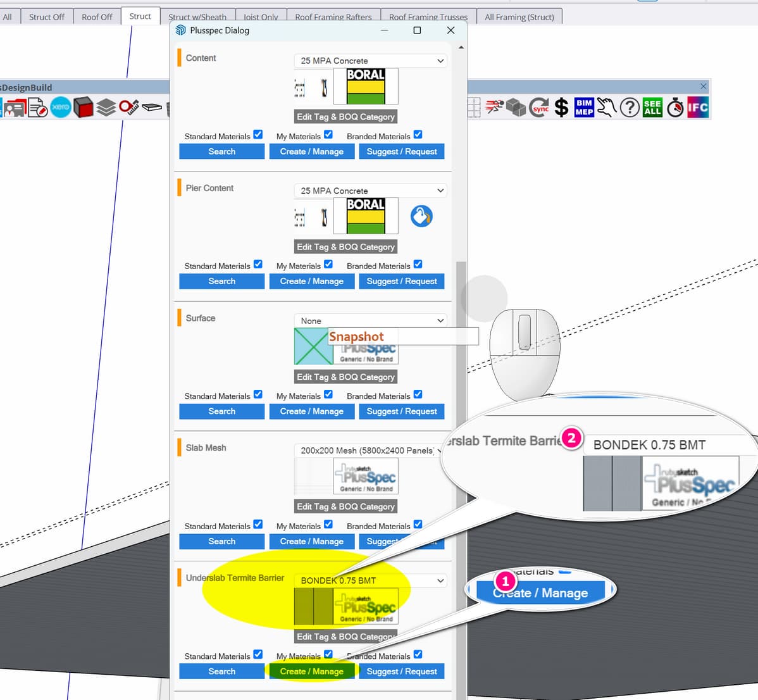Close the DesignBuild toolbar with its X
This screenshot has height=700, width=758.
pos(704,86)
